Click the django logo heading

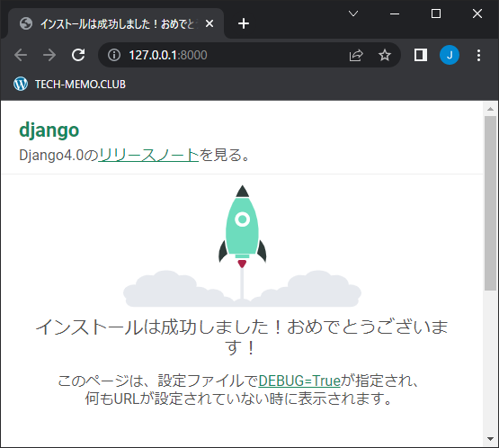coord(49,130)
